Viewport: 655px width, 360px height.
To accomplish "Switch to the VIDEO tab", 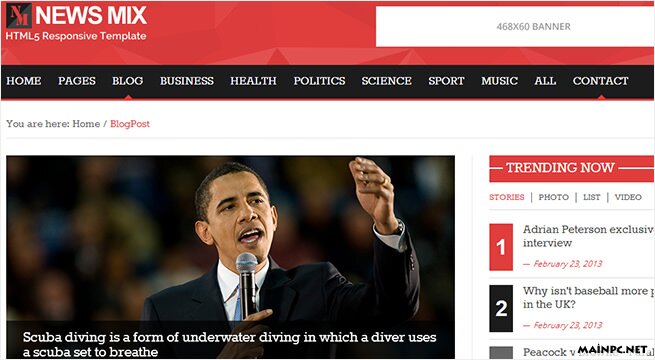I will tap(628, 197).
